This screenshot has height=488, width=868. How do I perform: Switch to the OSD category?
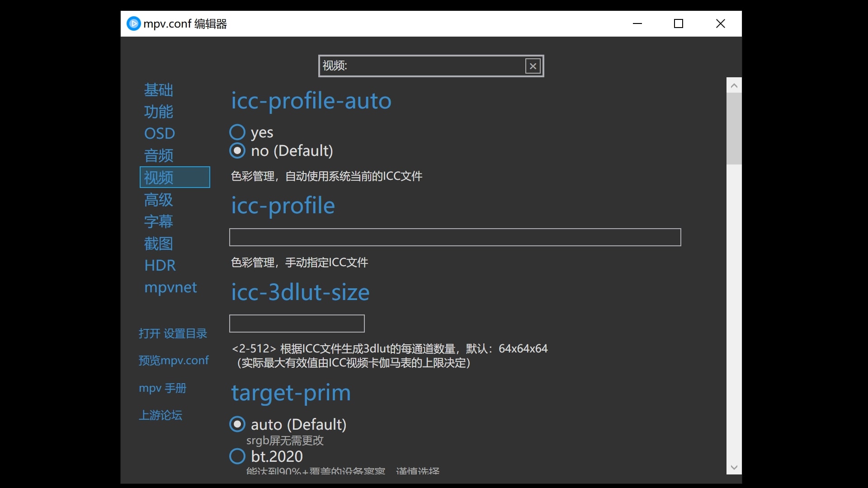[x=160, y=133]
